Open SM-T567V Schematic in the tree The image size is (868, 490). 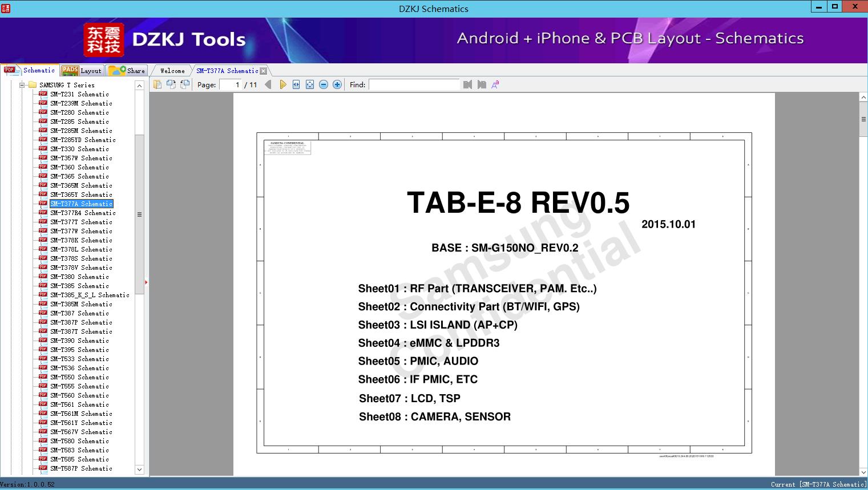click(x=81, y=432)
